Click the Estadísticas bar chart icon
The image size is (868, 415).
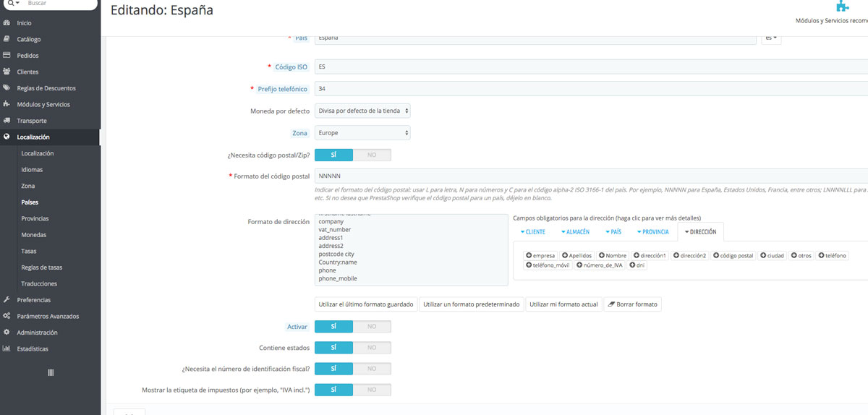coord(7,348)
